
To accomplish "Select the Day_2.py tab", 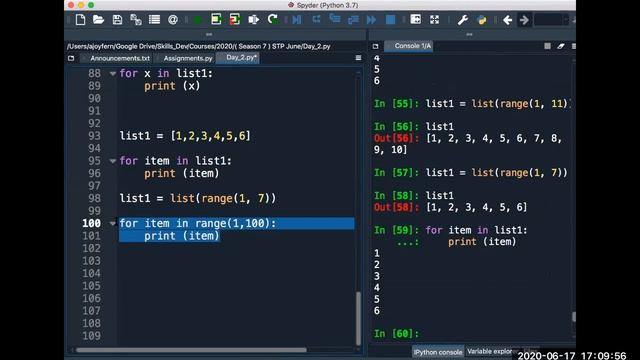I will pyautogui.click(x=241, y=58).
